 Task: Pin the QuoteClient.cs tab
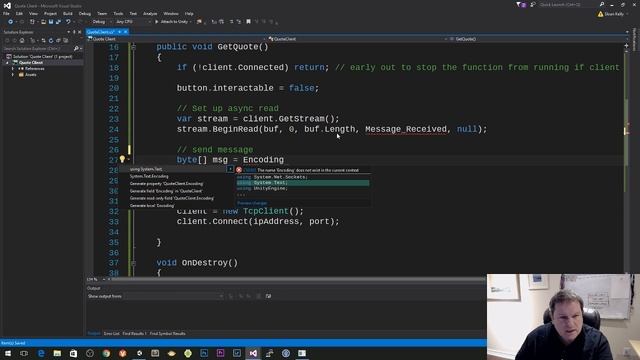coord(119,32)
